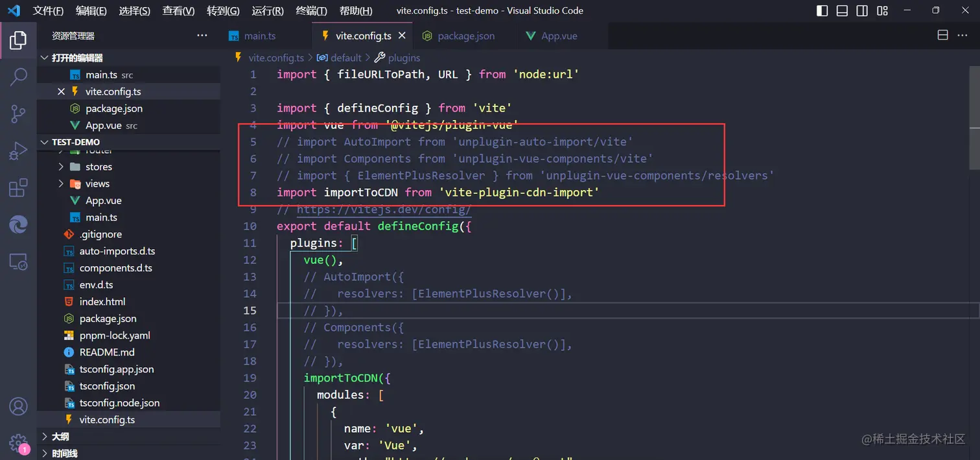
Task: Select package.json in open editors list
Action: pos(129,108)
